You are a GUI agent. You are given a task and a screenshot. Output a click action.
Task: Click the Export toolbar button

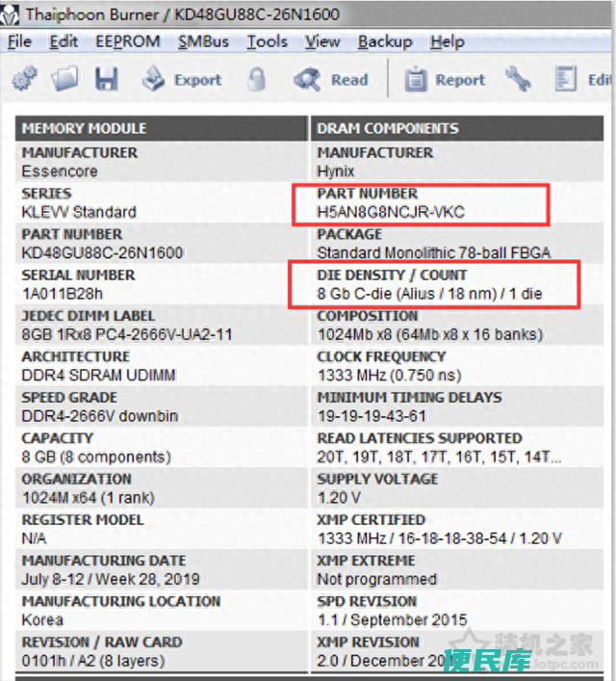click(182, 79)
